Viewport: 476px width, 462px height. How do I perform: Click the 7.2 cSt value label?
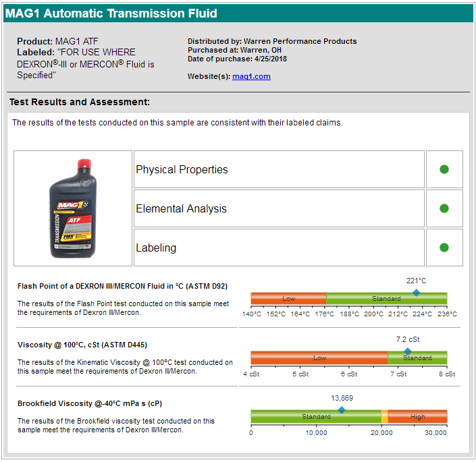click(408, 339)
